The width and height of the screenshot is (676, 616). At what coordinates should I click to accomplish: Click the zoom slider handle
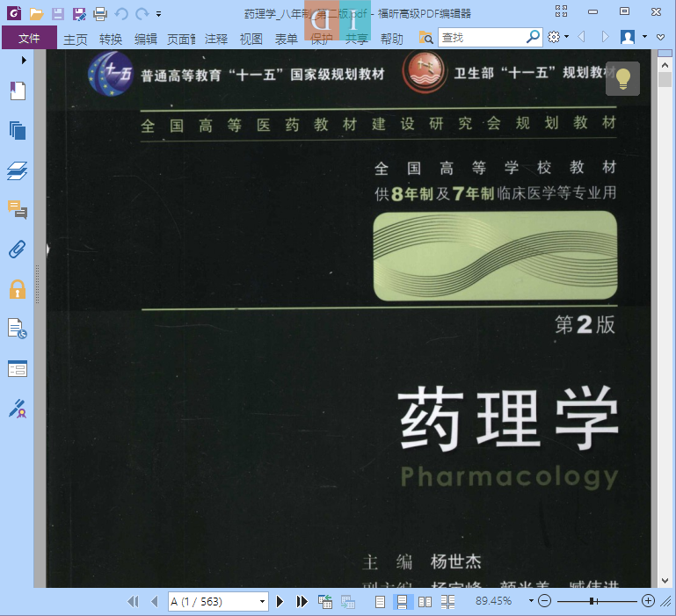click(x=592, y=601)
